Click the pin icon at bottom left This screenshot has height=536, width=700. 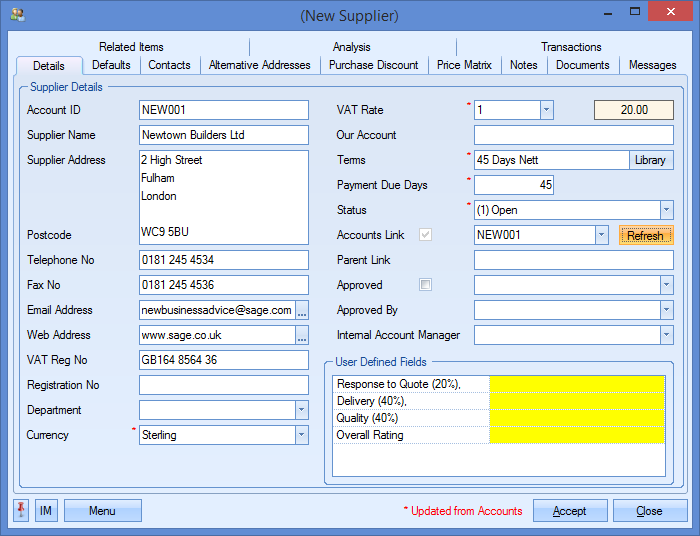coord(21,511)
